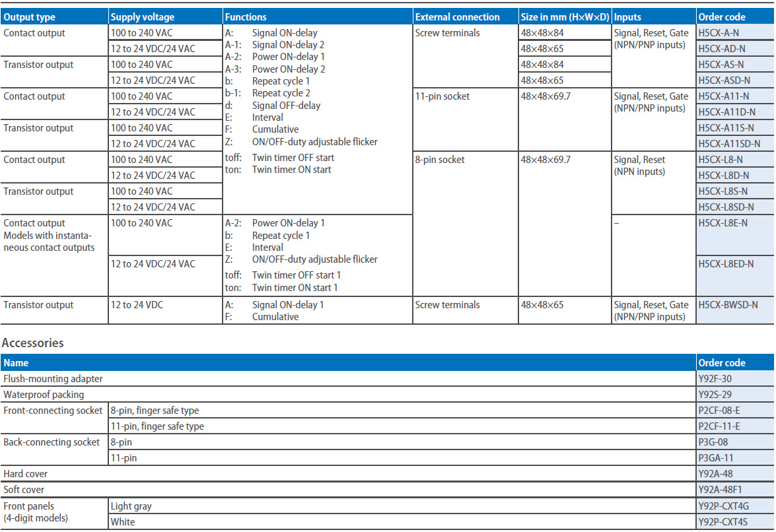The image size is (776, 532).
Task: Click 'Models with instanta-neous contact outputs' text
Action: point(49,242)
